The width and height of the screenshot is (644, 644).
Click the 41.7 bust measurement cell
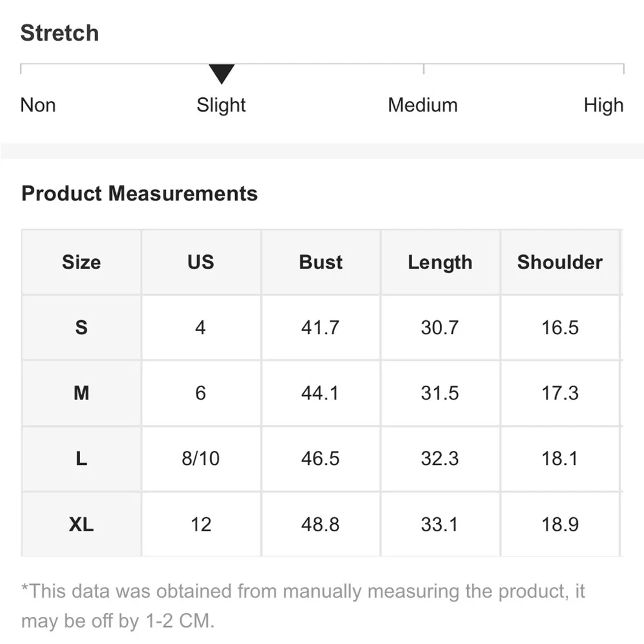(x=321, y=328)
